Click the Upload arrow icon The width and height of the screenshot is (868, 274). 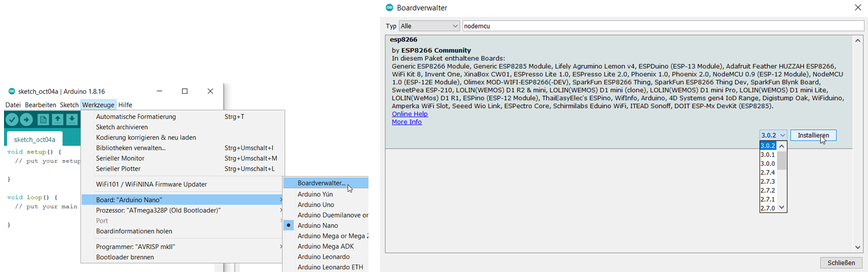[x=26, y=120]
